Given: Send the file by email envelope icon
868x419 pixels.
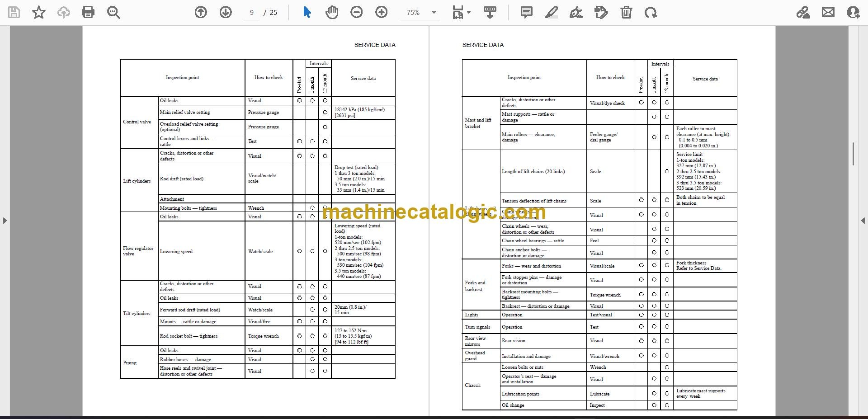Looking at the screenshot, I should pyautogui.click(x=828, y=13).
